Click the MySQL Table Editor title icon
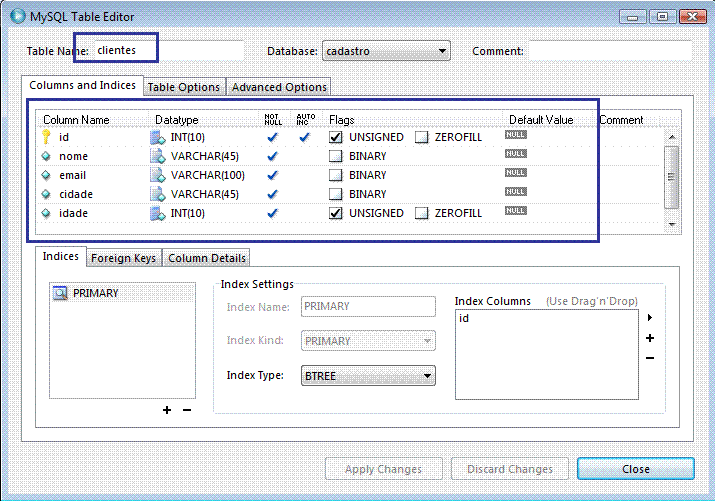This screenshot has height=501, width=715. click(18, 16)
